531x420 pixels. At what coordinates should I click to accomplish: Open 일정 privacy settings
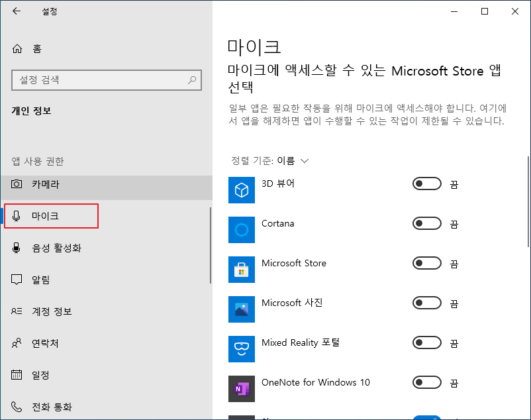(x=107, y=375)
